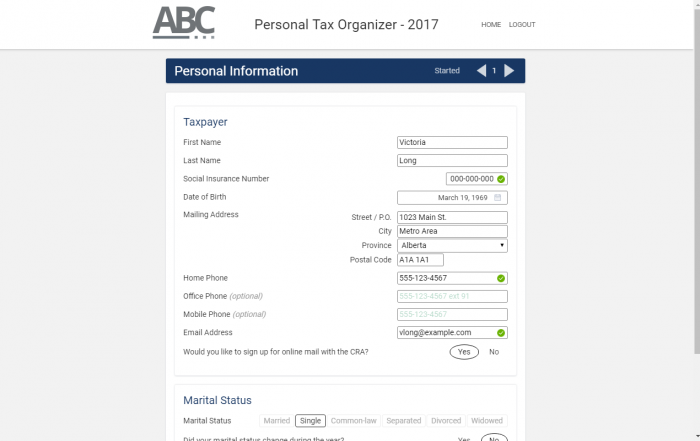Click the Email Address validation checkmark
The height and width of the screenshot is (441, 700).
coord(501,333)
